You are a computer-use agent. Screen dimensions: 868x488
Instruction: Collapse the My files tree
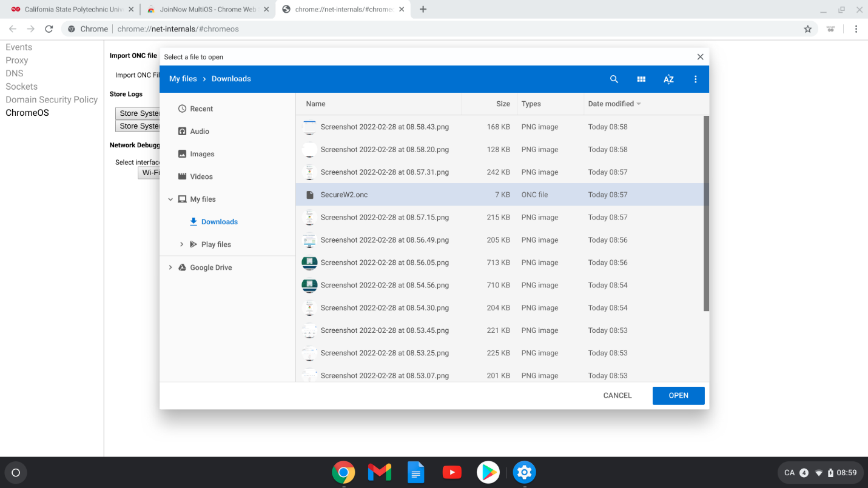pyautogui.click(x=170, y=199)
